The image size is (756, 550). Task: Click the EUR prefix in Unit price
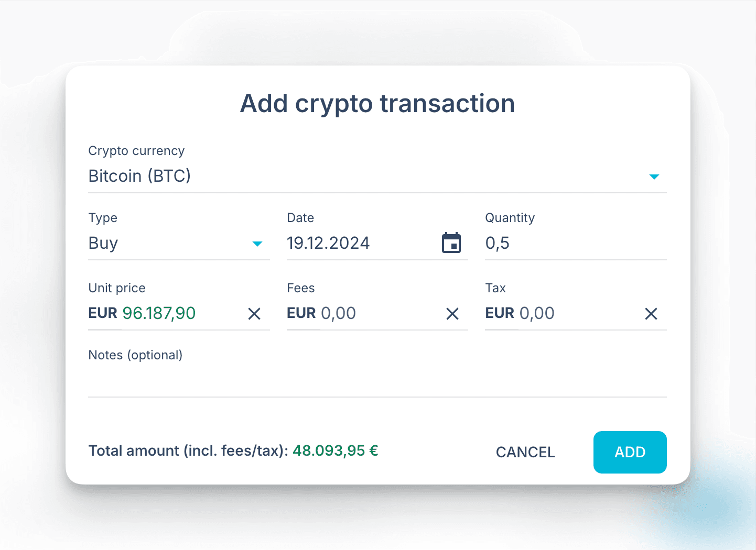click(103, 313)
